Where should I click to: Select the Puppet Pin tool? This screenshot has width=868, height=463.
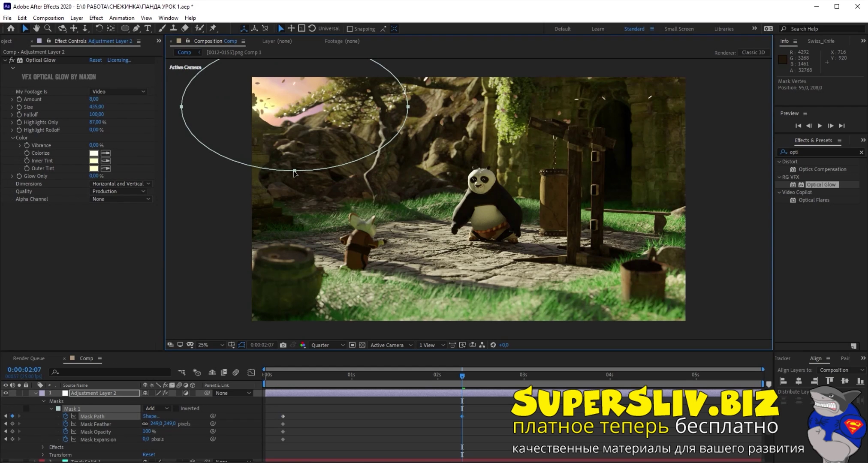click(213, 28)
